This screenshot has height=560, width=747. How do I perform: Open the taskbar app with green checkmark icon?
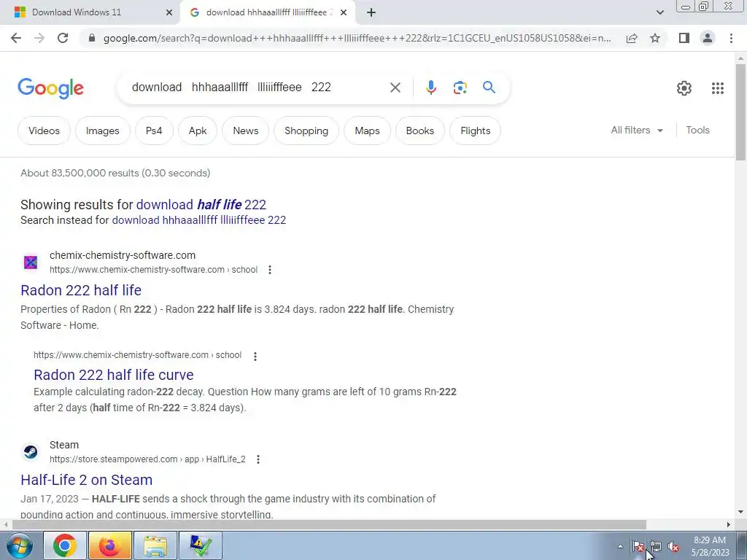pos(201,545)
